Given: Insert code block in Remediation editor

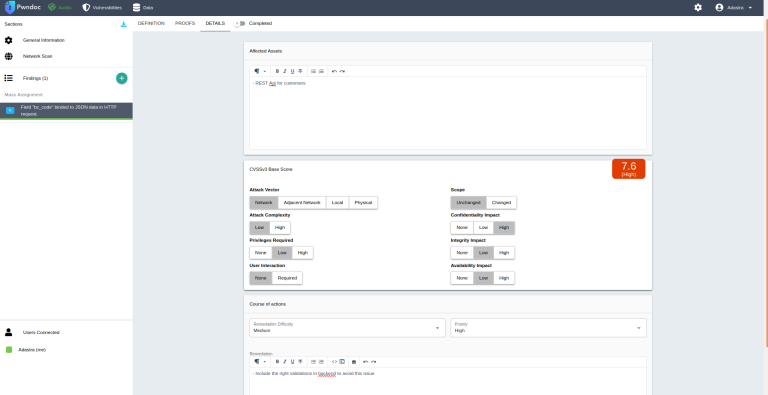Looking at the screenshot, I should (342, 362).
